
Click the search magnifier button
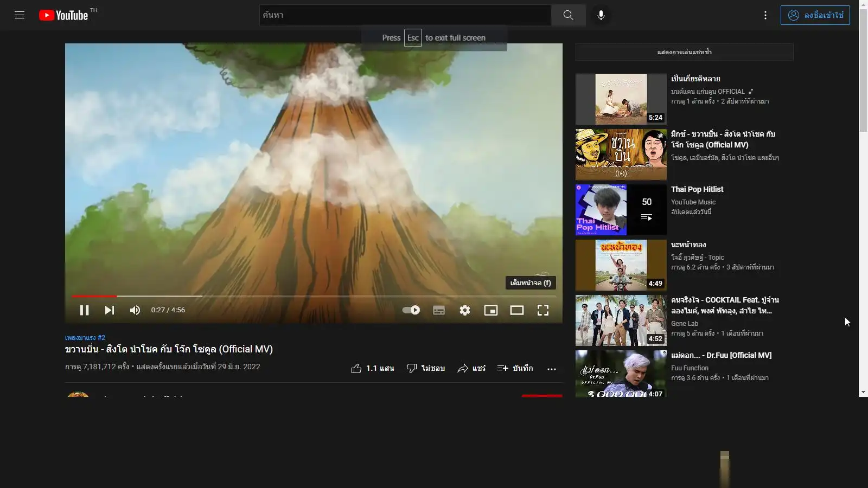568,15
